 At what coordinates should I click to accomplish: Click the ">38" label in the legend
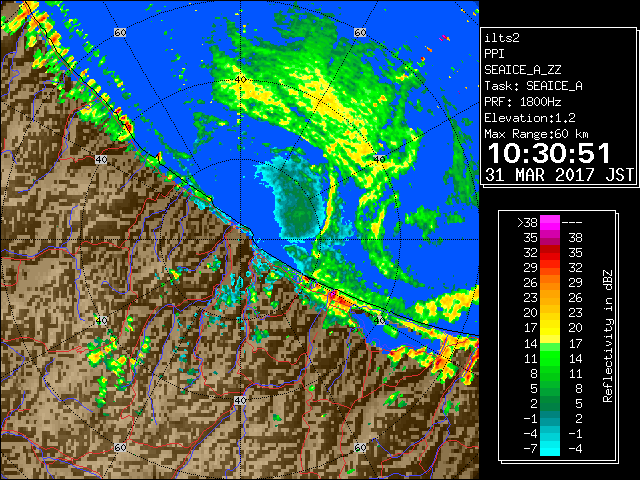click(527, 223)
